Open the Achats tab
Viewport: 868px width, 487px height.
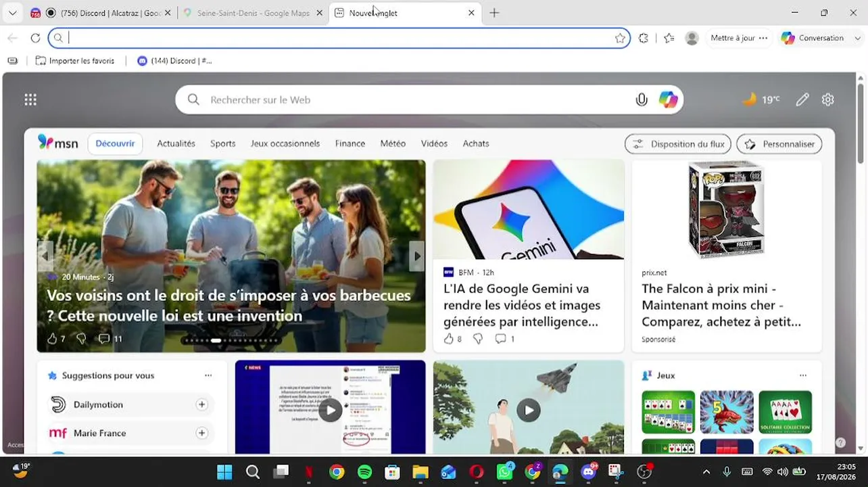(476, 143)
